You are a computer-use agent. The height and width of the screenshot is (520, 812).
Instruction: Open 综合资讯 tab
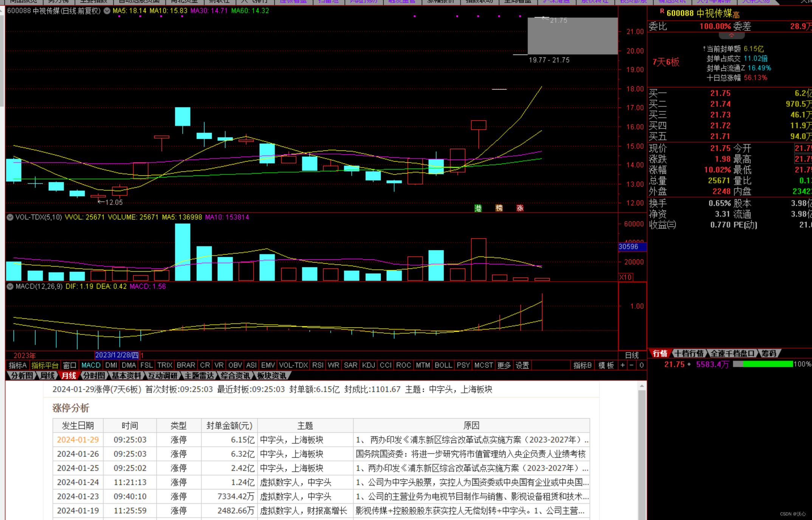(x=236, y=376)
